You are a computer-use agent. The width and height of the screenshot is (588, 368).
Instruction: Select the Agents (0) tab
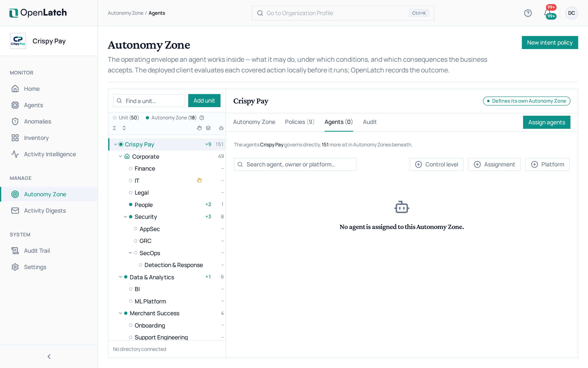tap(339, 122)
